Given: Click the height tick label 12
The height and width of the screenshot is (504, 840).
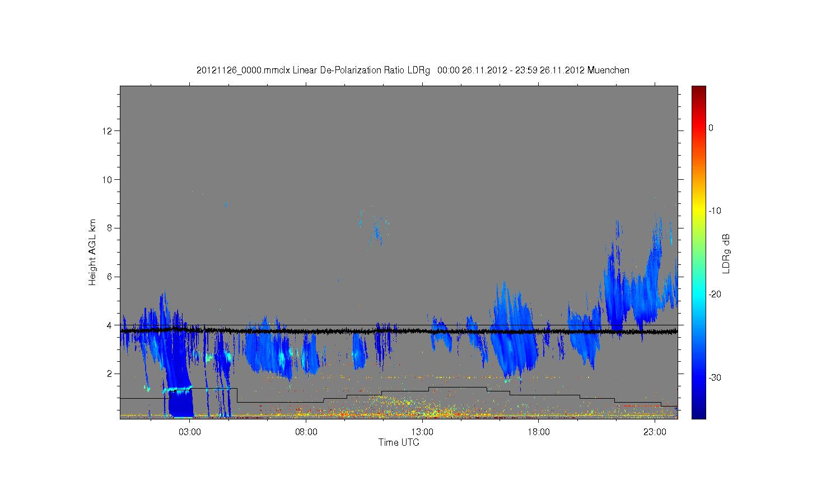Looking at the screenshot, I should pyautogui.click(x=108, y=131).
